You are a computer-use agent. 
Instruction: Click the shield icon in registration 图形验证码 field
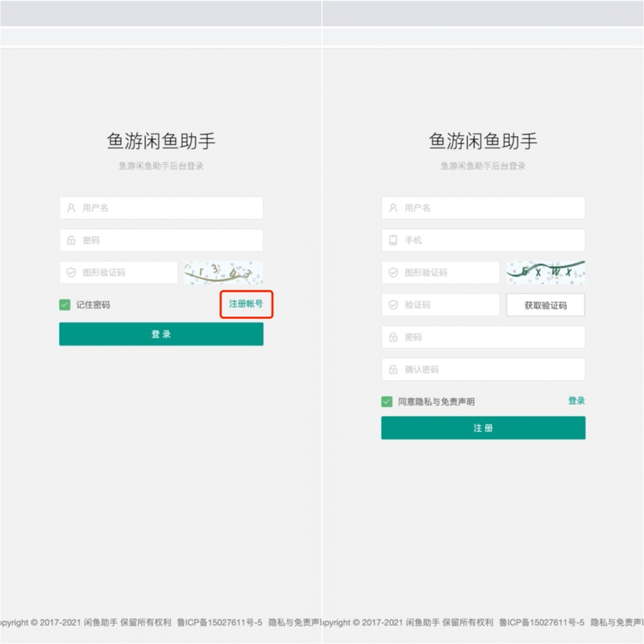(x=393, y=273)
